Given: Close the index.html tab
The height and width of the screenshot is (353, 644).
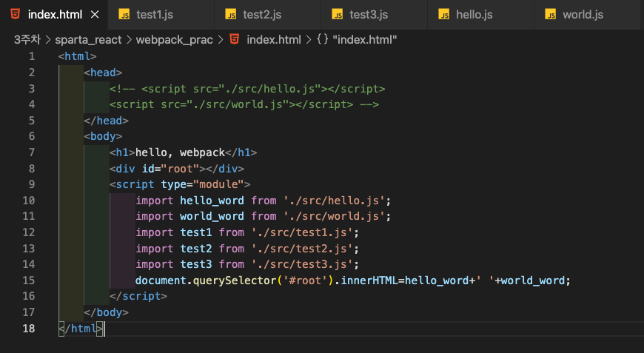Looking at the screenshot, I should [95, 15].
